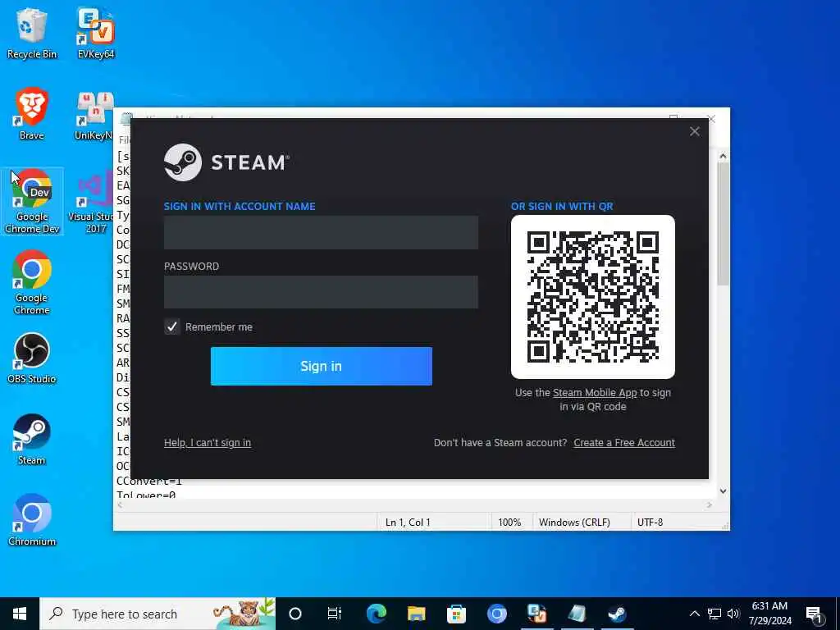Click the blue Sign in button

pyautogui.click(x=321, y=366)
